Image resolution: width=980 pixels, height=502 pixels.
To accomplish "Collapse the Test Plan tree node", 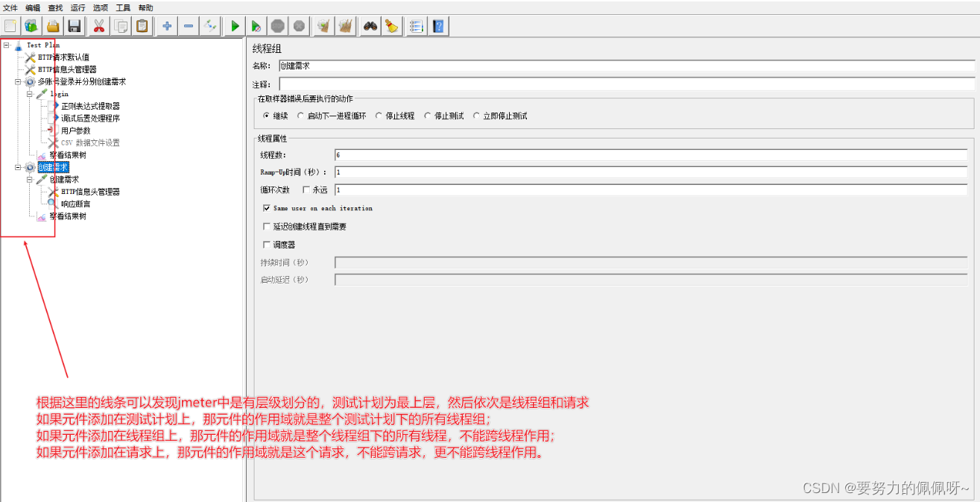I will (x=7, y=45).
